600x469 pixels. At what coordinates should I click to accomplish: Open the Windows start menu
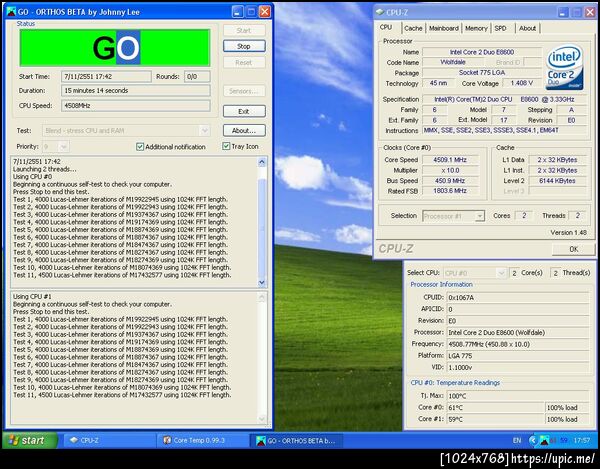[30, 440]
